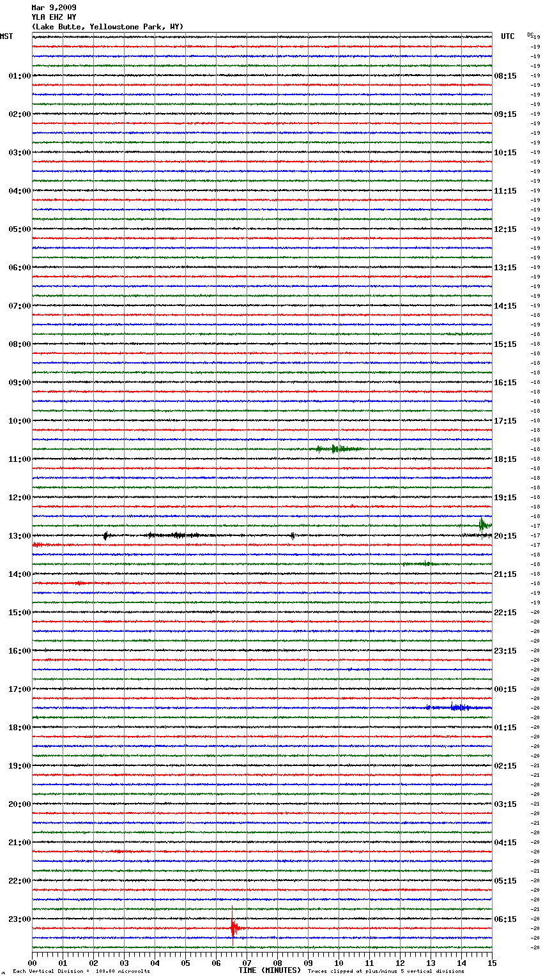Select the 19:00 MST row label
The height and width of the screenshot is (980, 543).
pos(19,766)
